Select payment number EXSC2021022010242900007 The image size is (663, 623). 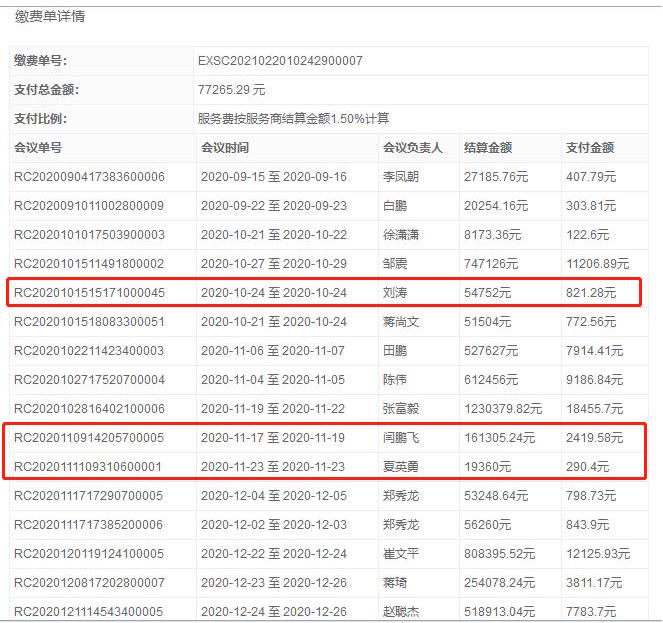(x=280, y=61)
